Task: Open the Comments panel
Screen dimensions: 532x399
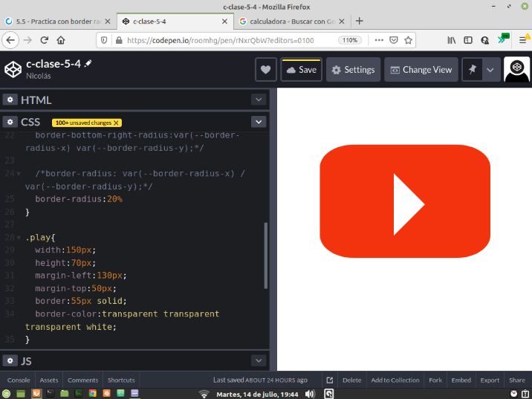Action: [x=82, y=380]
